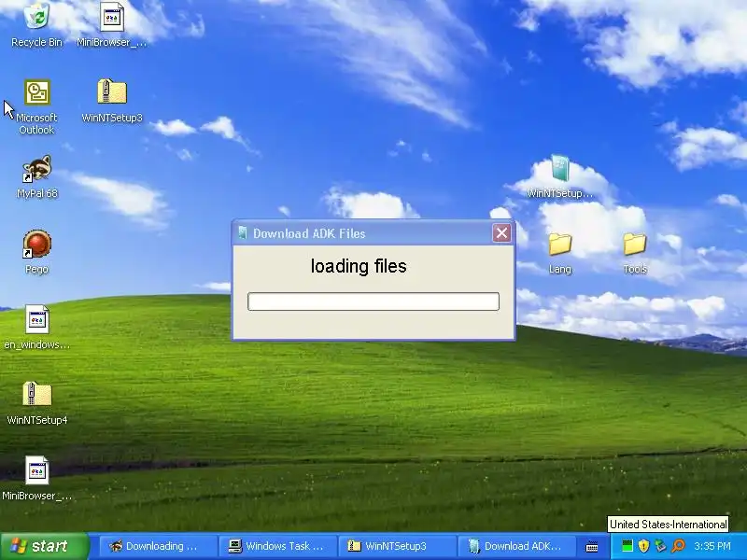Click the keyboard language bar icon
Image resolution: width=747 pixels, height=560 pixels.
coord(592,547)
